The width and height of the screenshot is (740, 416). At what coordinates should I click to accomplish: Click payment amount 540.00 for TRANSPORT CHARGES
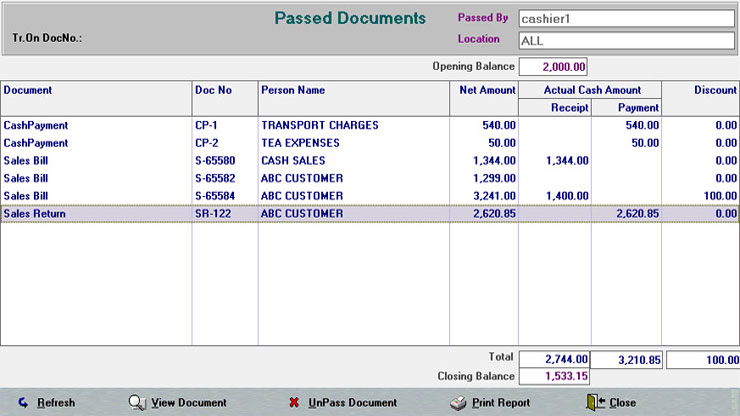(642, 126)
